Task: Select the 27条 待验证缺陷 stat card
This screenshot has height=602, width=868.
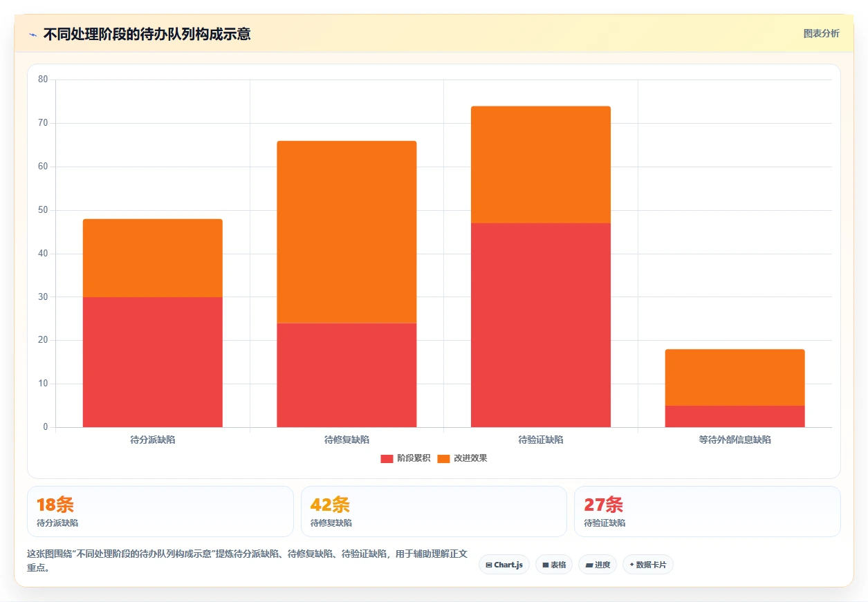Action: tap(708, 511)
